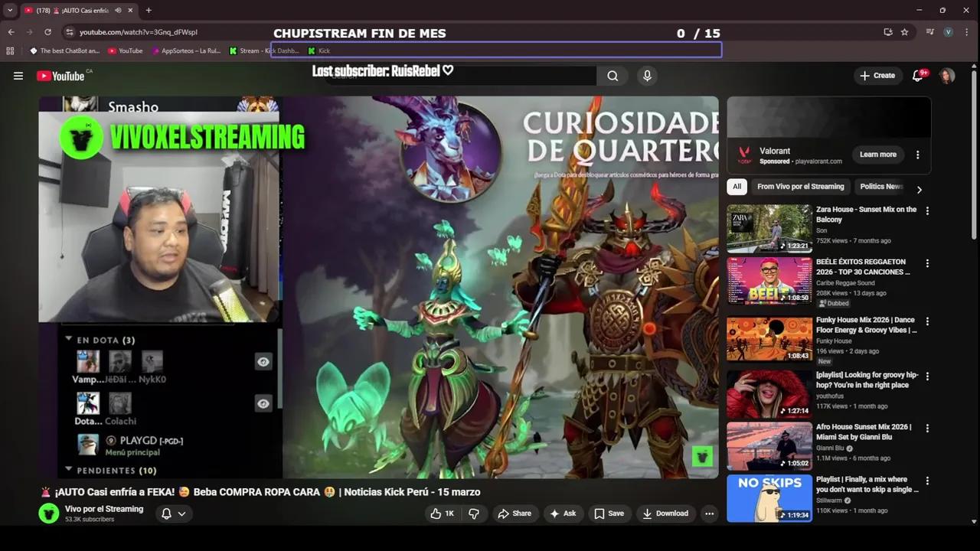Viewport: 980px width, 551px height.
Task: Open the guide hamburger menu
Action: click(18, 75)
